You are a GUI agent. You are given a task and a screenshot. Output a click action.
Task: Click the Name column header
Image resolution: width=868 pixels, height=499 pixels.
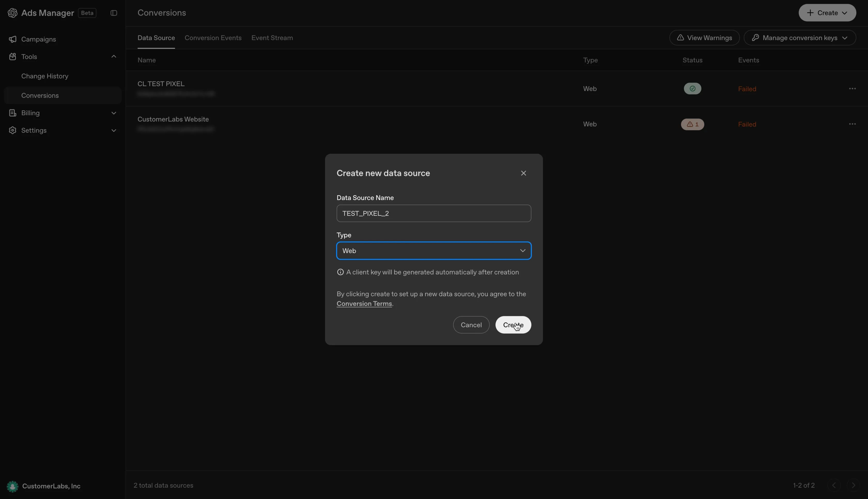pyautogui.click(x=147, y=60)
